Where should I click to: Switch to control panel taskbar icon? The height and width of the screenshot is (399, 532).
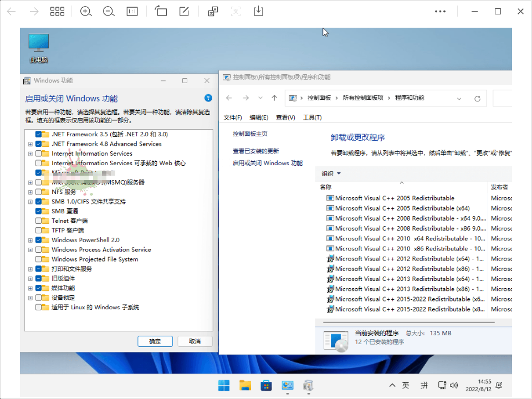288,386
